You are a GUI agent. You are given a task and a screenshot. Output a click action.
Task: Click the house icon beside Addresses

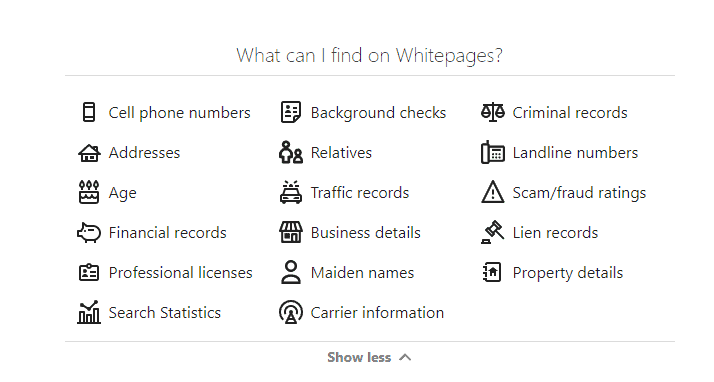click(89, 153)
